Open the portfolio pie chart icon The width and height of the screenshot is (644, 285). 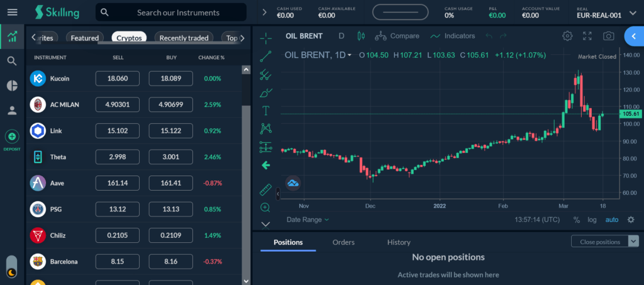coord(13,86)
